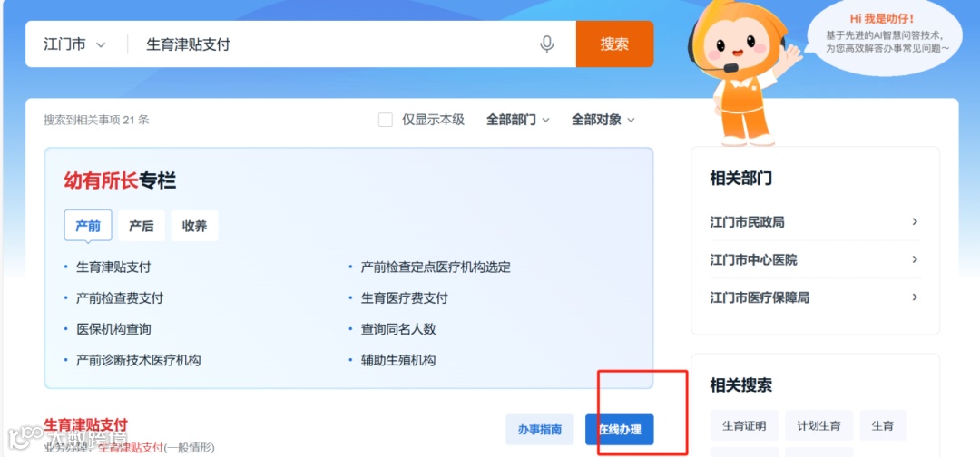
Task: Open the 辅助生殖机构 link
Action: [398, 360]
